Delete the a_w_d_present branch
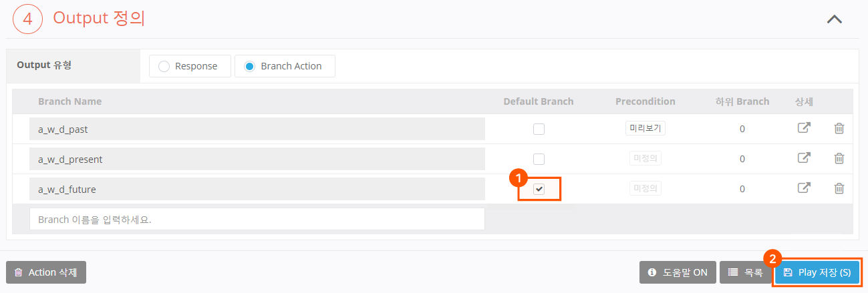 (839, 158)
